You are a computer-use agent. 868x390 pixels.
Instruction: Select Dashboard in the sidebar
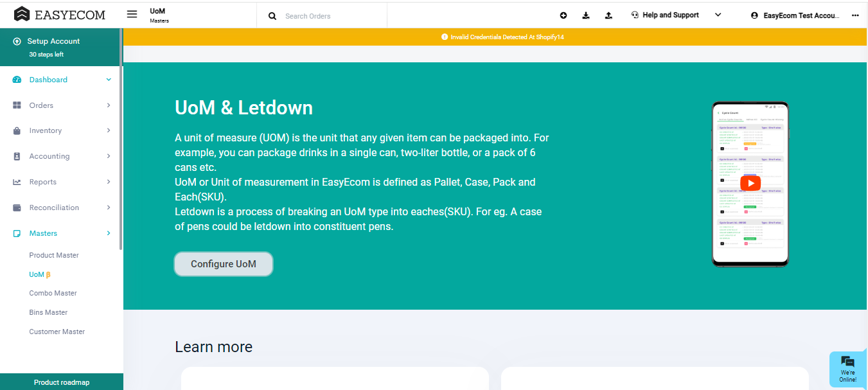click(48, 80)
